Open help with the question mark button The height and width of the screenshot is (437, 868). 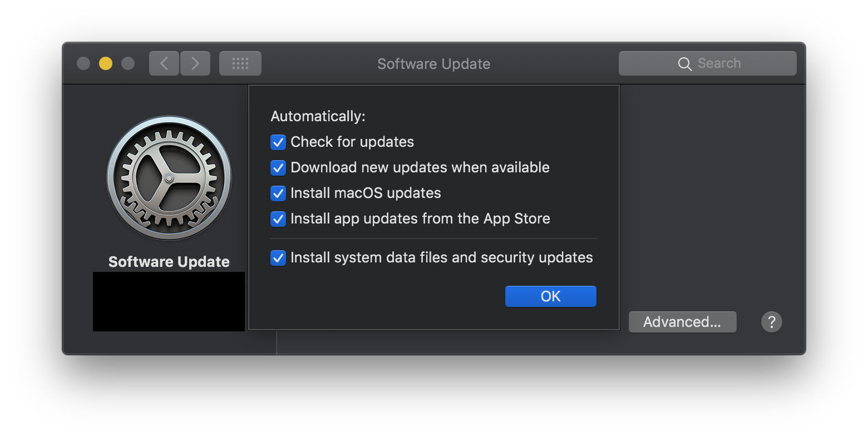pos(771,322)
